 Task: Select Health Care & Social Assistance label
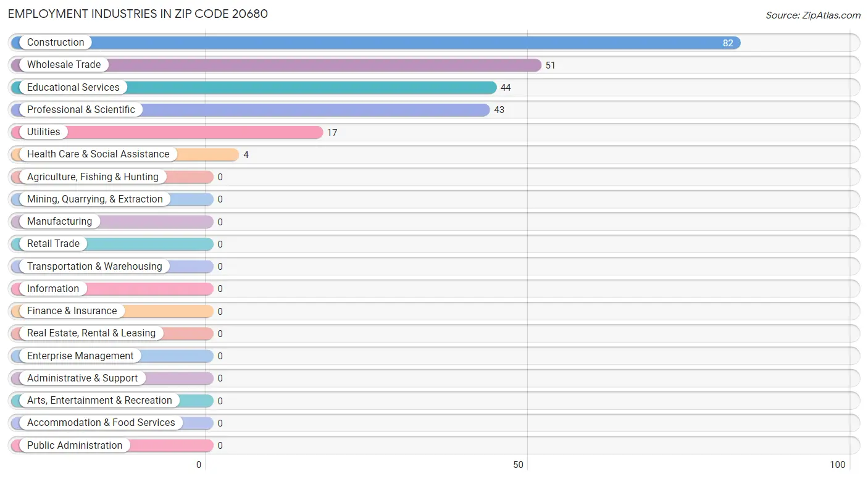98,154
